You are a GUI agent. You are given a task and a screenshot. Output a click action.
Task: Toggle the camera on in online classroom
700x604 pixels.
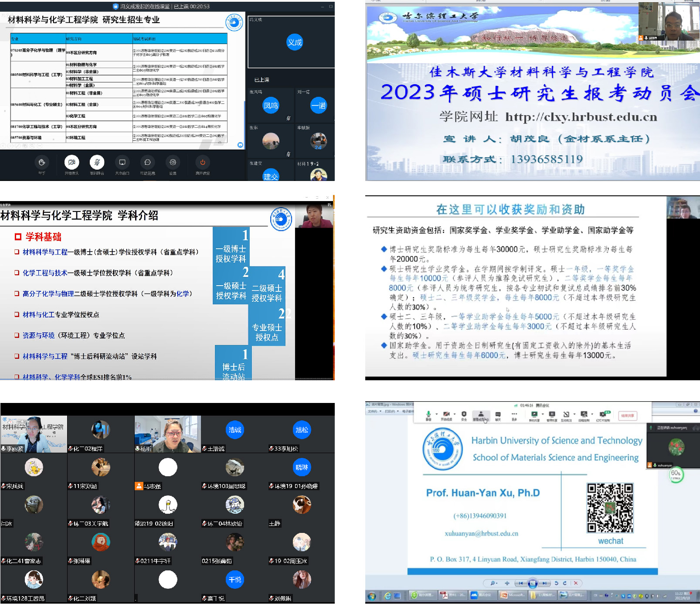[x=71, y=163]
